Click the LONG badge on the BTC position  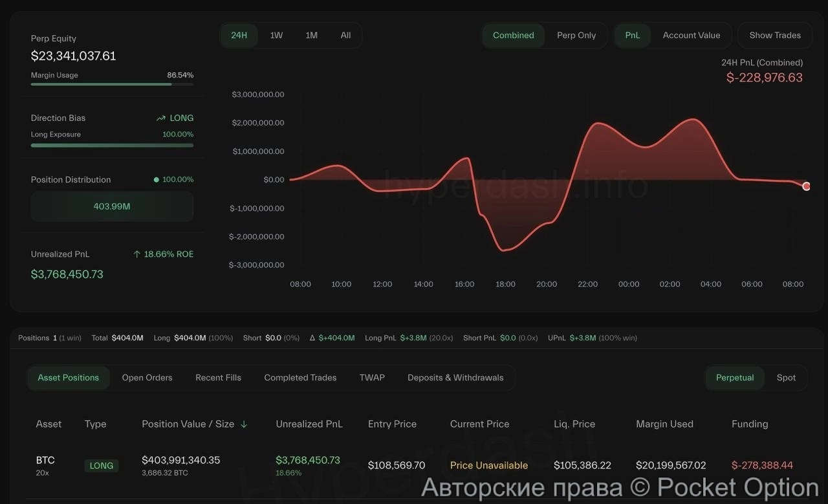tap(102, 465)
